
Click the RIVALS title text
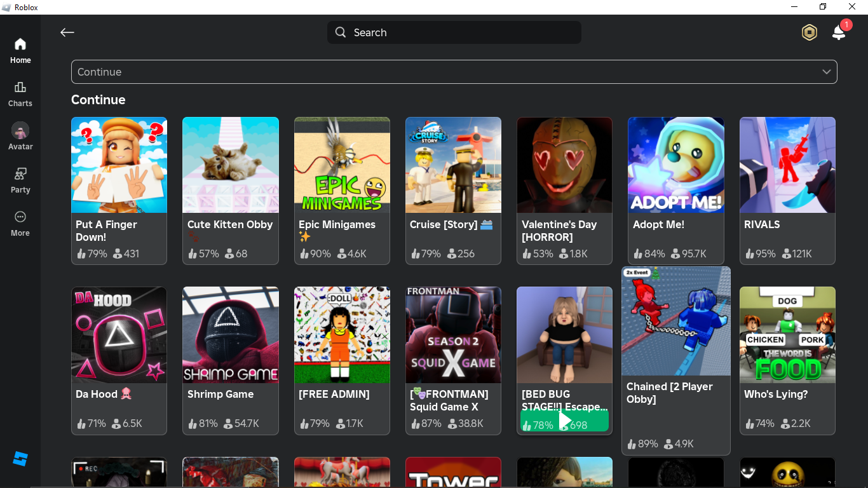762,224
